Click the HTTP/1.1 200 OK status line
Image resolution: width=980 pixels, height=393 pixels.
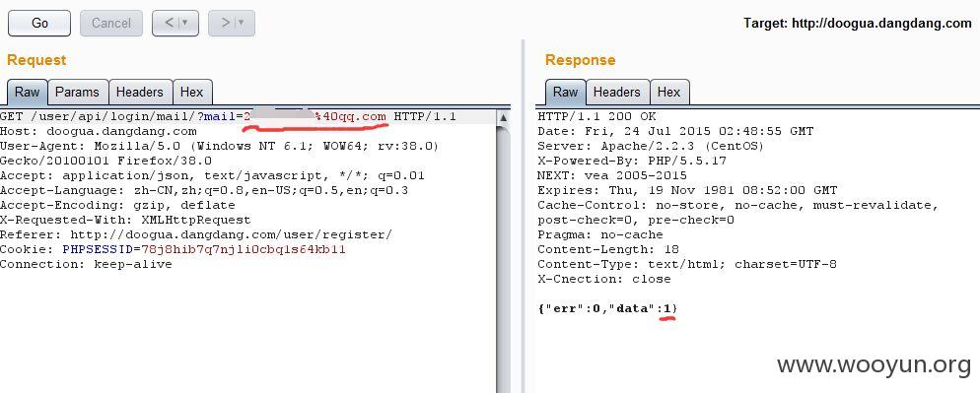click(596, 117)
